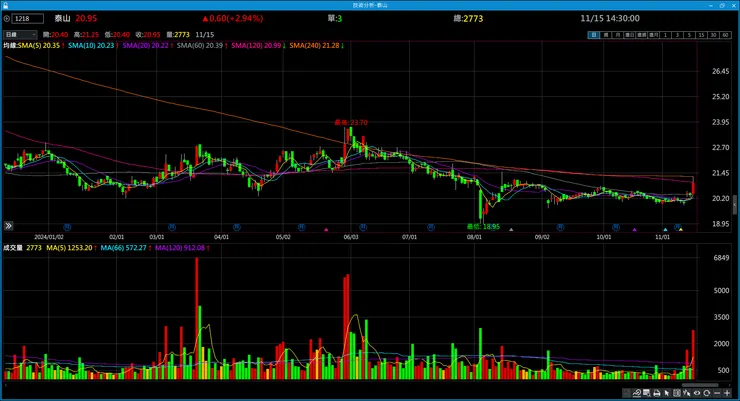740x401 pixels.
Task: Expand the double-chevron panel at chart's left
Action: click(x=8, y=226)
